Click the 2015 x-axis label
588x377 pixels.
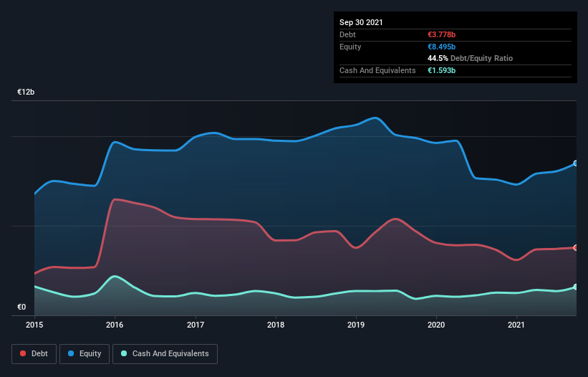pos(34,325)
